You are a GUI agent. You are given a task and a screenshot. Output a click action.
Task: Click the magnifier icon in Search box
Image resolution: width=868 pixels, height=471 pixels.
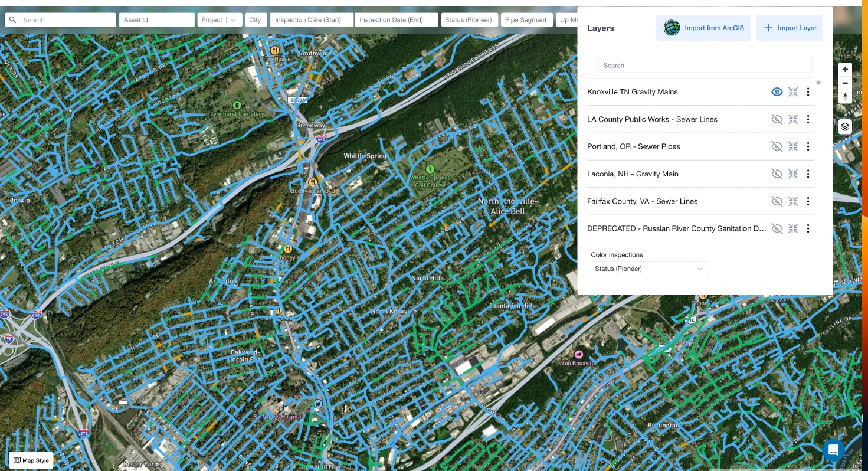[x=13, y=20]
